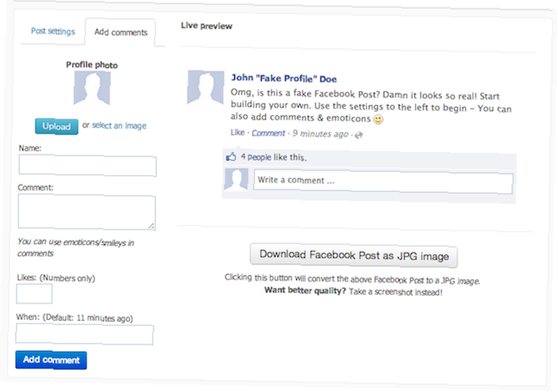
Task: Switch to the Post settings tab
Action: 53,31
